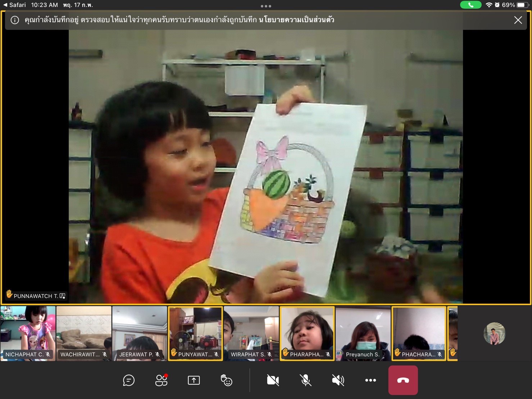Click the recording info icon
This screenshot has width=532, height=399.
point(15,20)
